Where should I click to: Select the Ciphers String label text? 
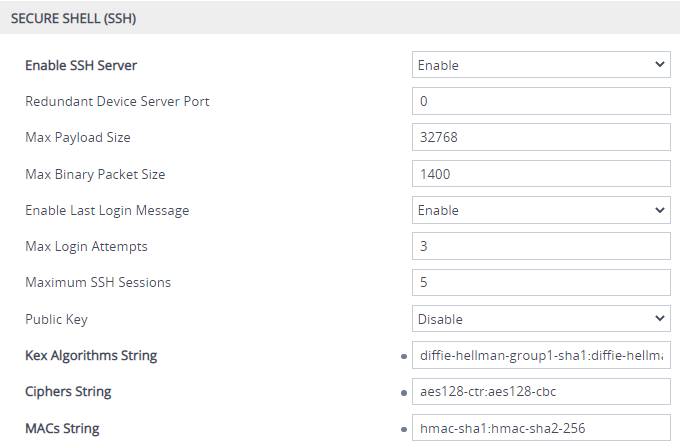[68, 391]
